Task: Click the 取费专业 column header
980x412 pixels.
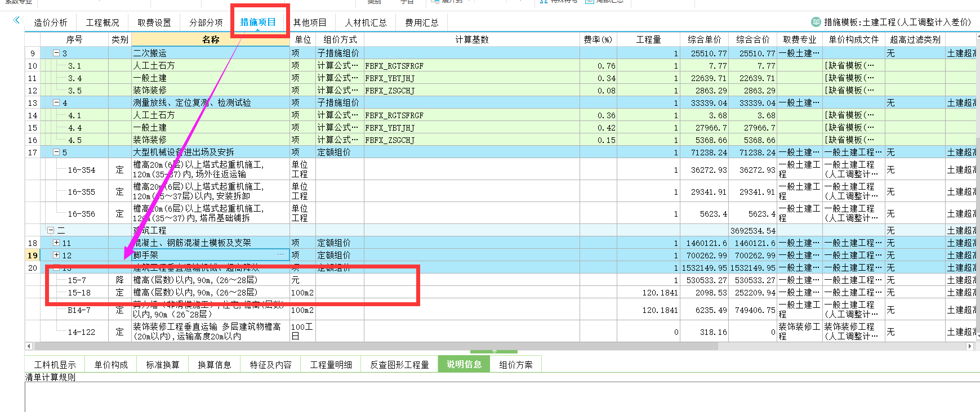Action: [800, 39]
